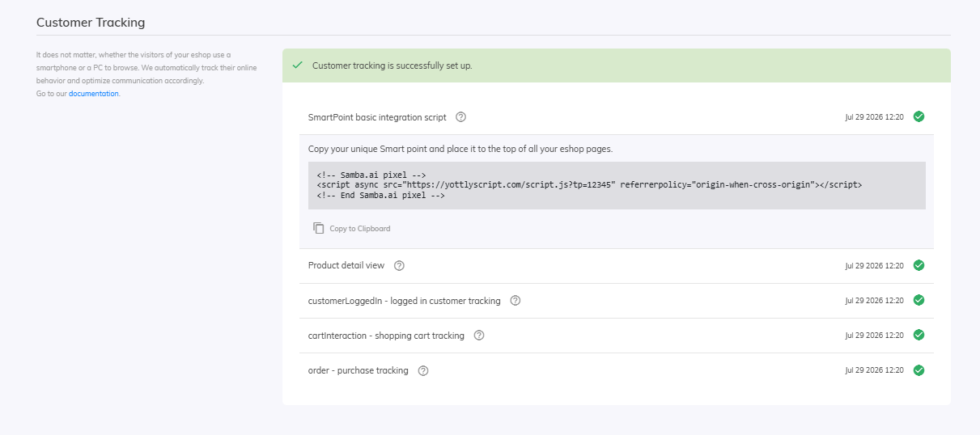Click green status check for SmartPoint basic integration script
Image resolution: width=980 pixels, height=435 pixels.
pyautogui.click(x=918, y=116)
